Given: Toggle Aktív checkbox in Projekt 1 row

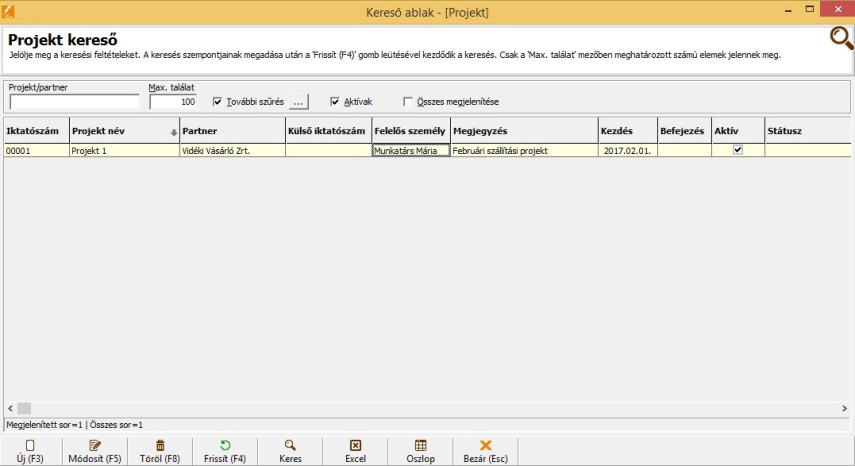Looking at the screenshot, I should coord(738,150).
